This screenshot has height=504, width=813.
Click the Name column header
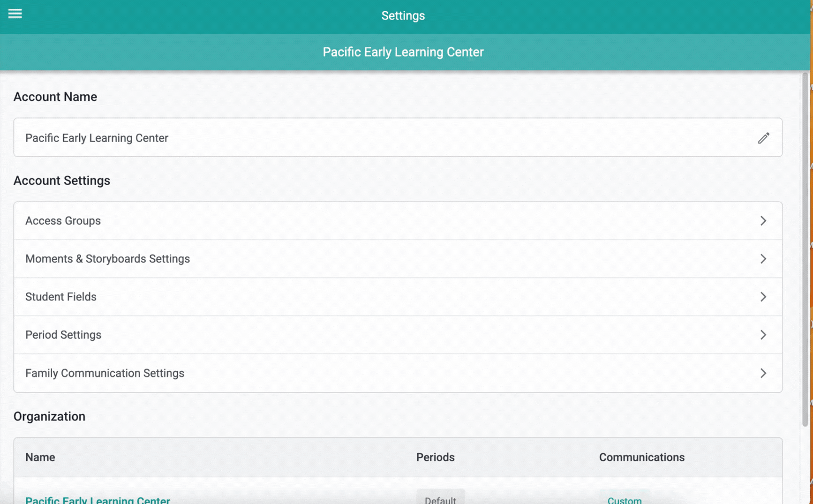pos(40,457)
